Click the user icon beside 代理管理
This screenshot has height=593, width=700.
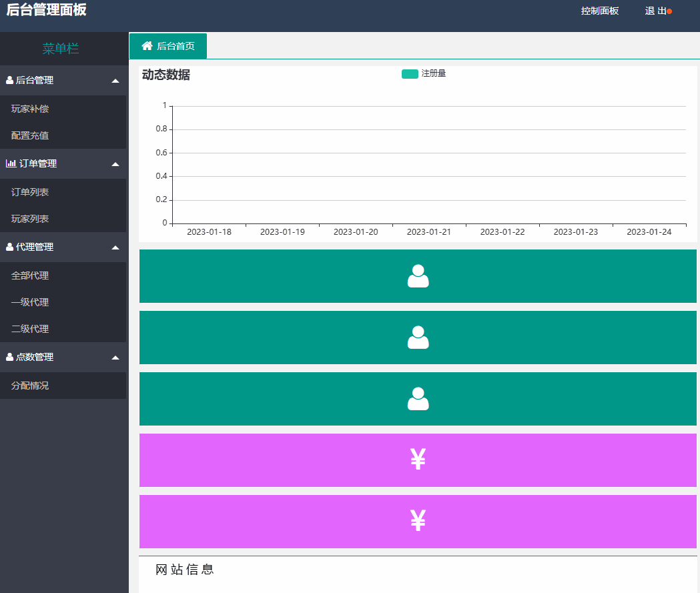pos(9,247)
